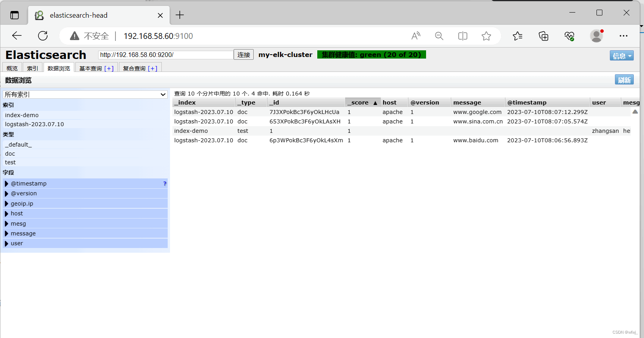
Task: Add page to favorites star icon
Action: [486, 36]
